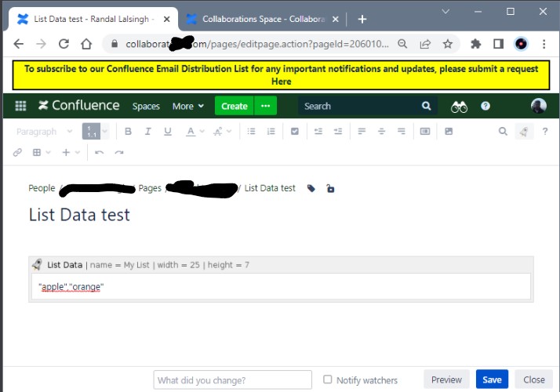Open a new browser tab
The height and width of the screenshot is (392, 560).
[362, 20]
